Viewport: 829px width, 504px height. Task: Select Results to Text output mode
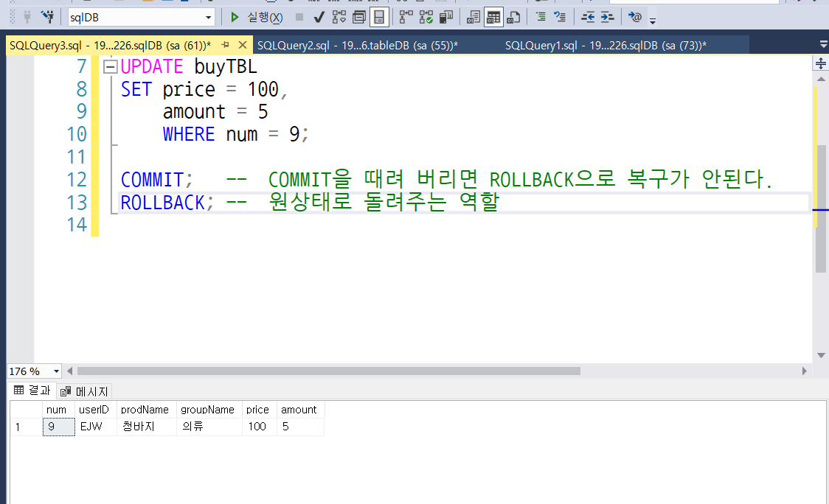point(474,18)
